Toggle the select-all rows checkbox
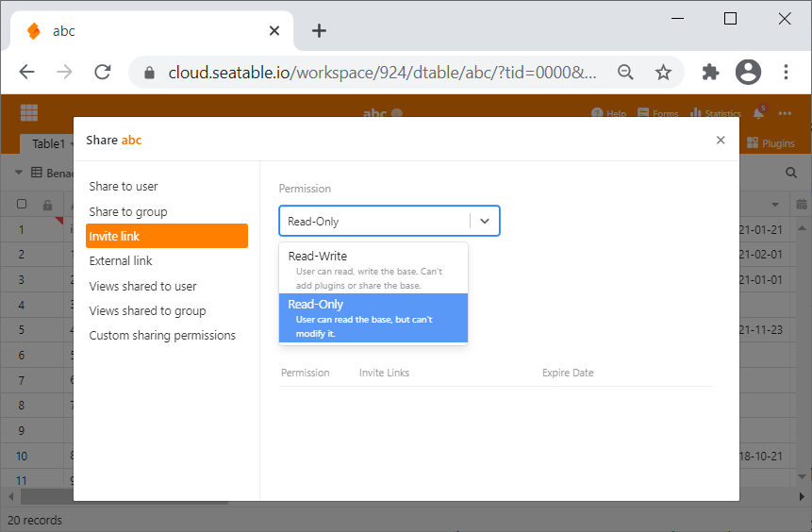The image size is (812, 532). [22, 204]
